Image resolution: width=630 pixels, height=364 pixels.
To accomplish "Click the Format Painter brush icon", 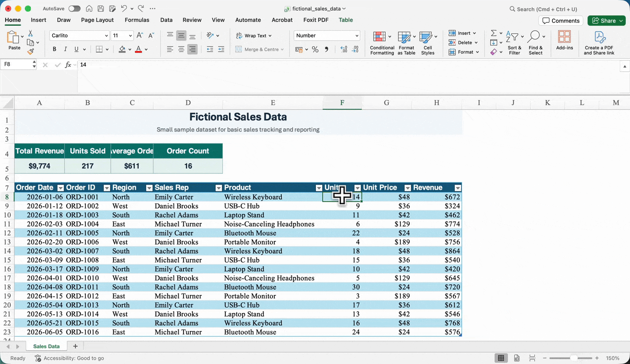I will [x=30, y=52].
